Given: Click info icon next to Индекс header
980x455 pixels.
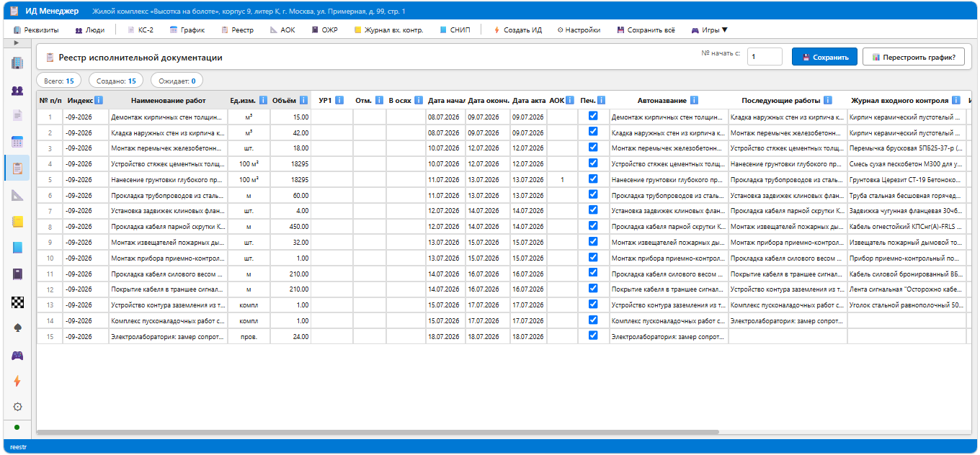Looking at the screenshot, I should point(99,101).
